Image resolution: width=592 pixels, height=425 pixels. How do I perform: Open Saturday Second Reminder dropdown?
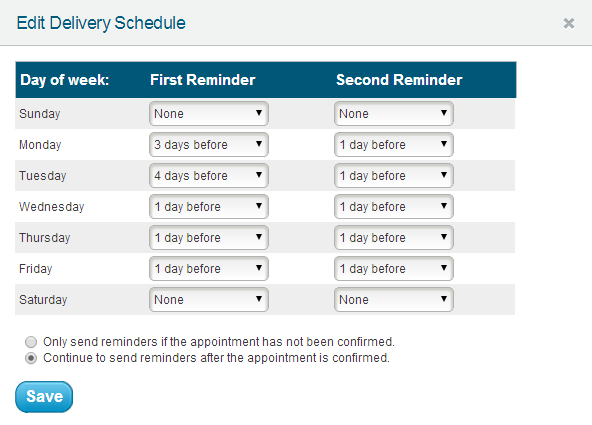coord(394,299)
